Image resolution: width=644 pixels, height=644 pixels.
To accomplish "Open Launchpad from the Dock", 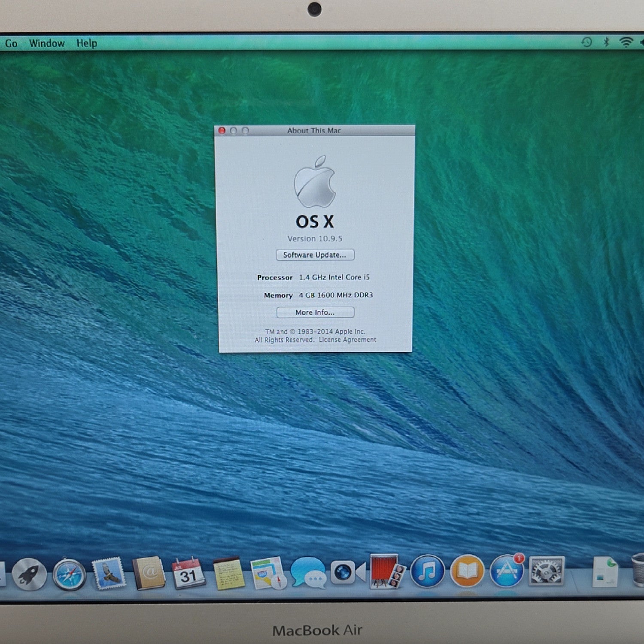I will point(29,574).
